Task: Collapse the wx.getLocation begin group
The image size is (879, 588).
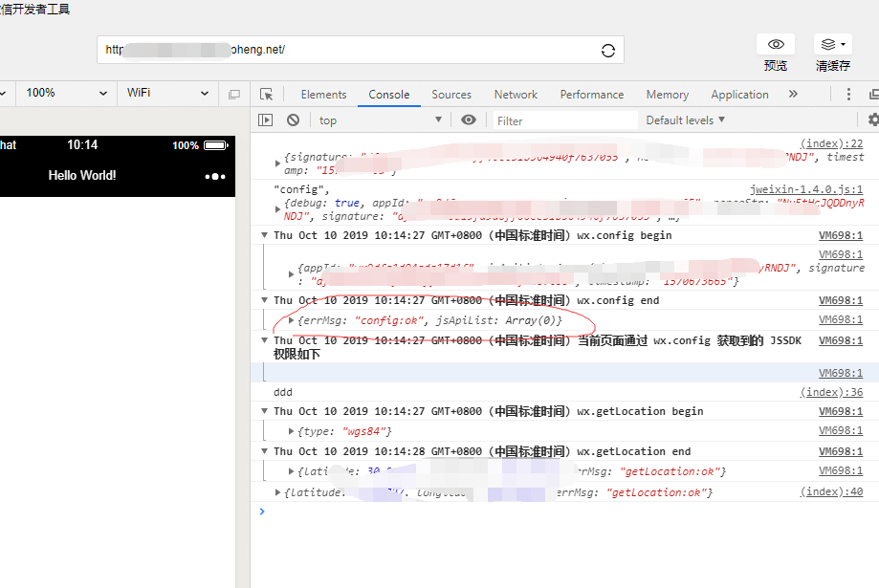Action: click(x=265, y=411)
